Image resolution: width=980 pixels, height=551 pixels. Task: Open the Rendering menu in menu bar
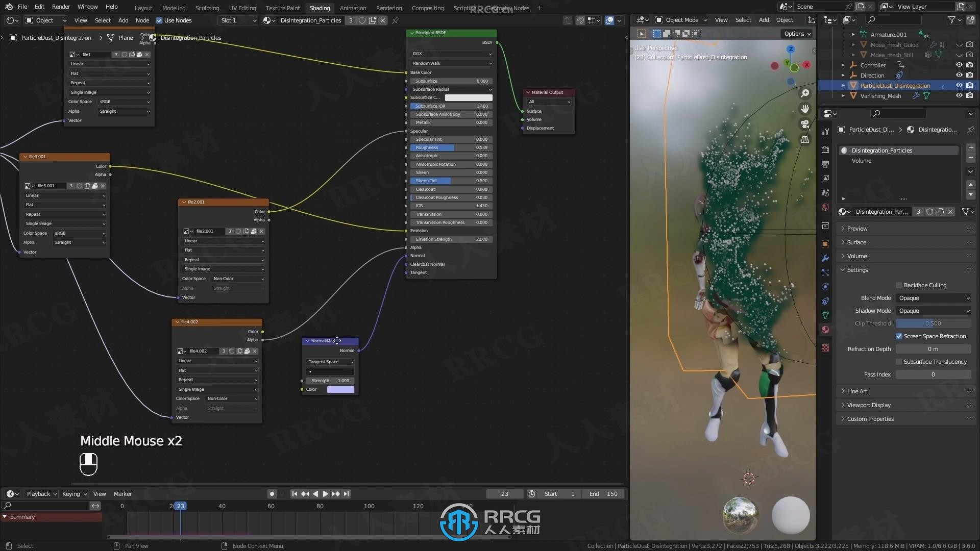tap(388, 8)
